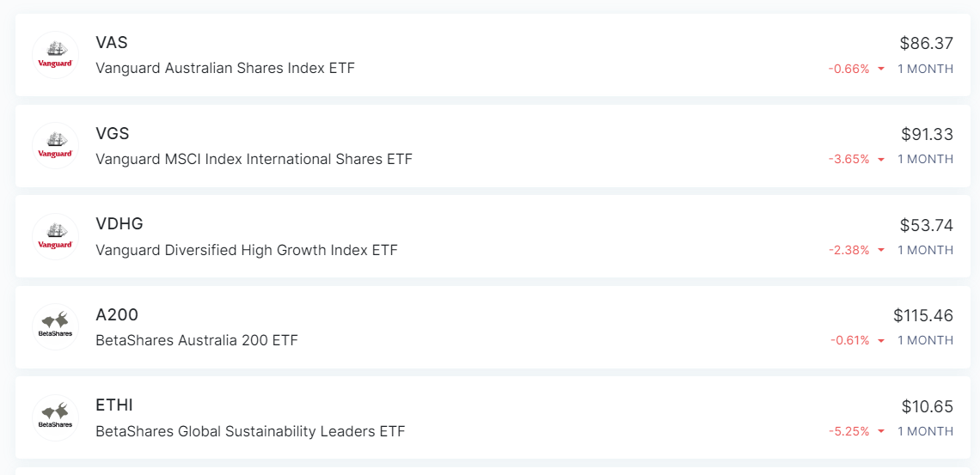Open Vanguard Diversified High Growth Index ETF
This screenshot has height=475, width=980.
[246, 250]
